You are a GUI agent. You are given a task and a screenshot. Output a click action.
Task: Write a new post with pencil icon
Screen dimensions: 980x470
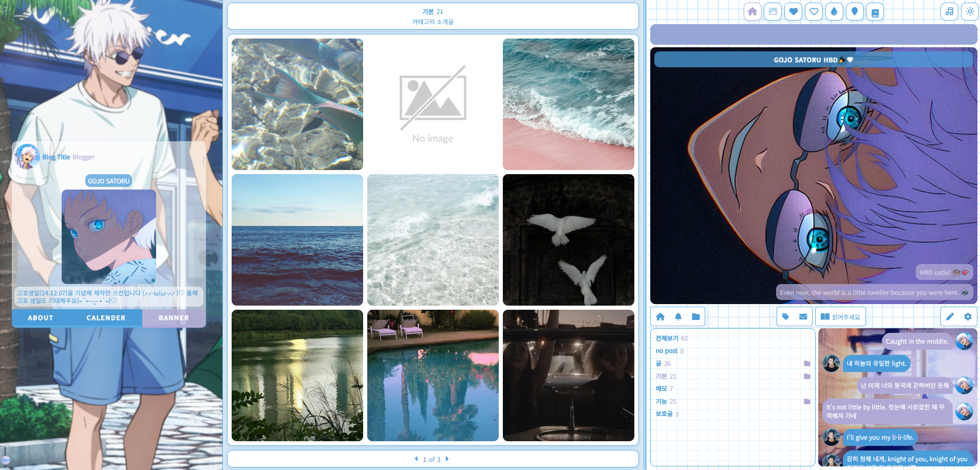pyautogui.click(x=950, y=317)
